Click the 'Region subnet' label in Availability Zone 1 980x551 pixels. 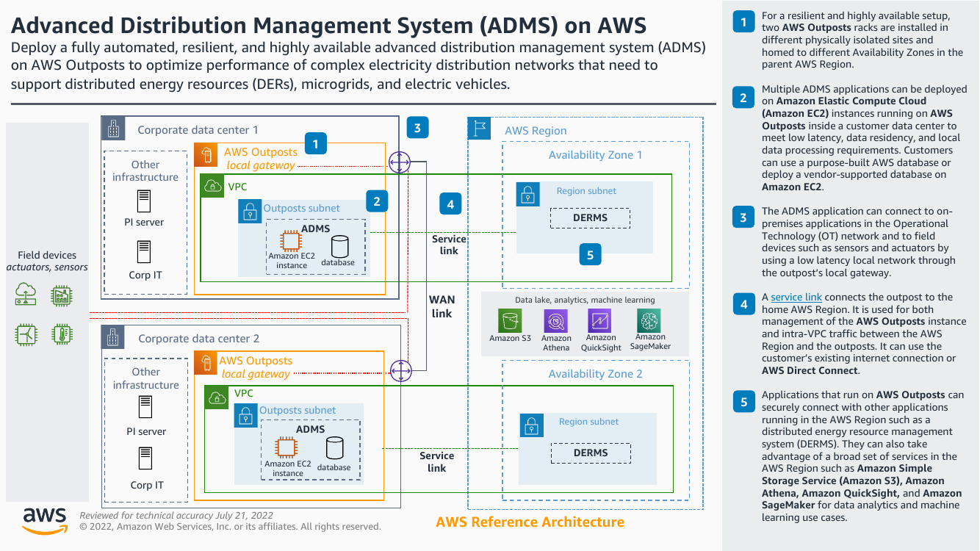tap(586, 191)
